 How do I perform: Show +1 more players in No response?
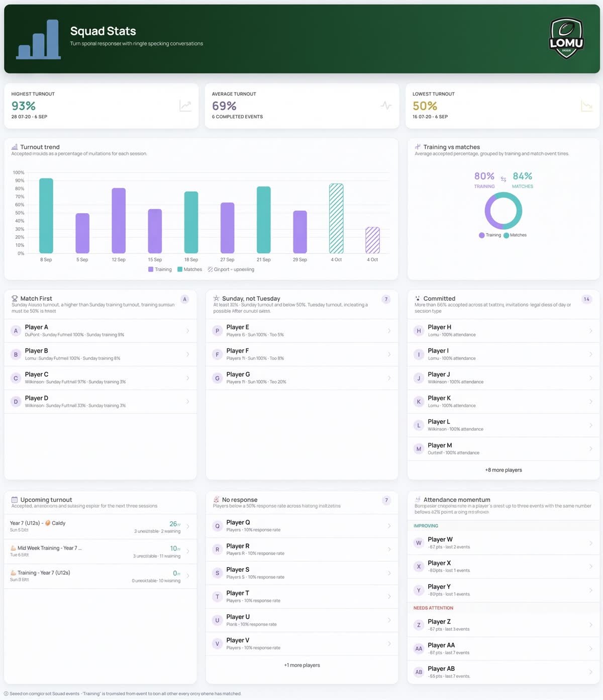tap(302, 665)
